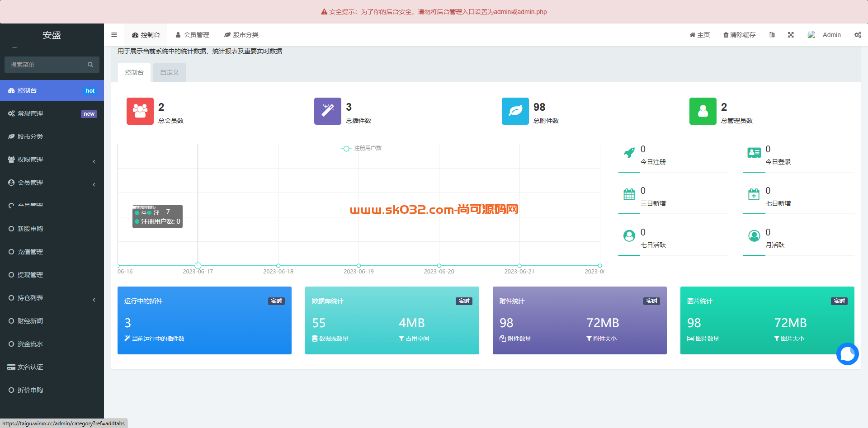Click the 2023-06-19 chart data point
Image resolution: width=868 pixels, height=428 pixels.
(359, 266)
